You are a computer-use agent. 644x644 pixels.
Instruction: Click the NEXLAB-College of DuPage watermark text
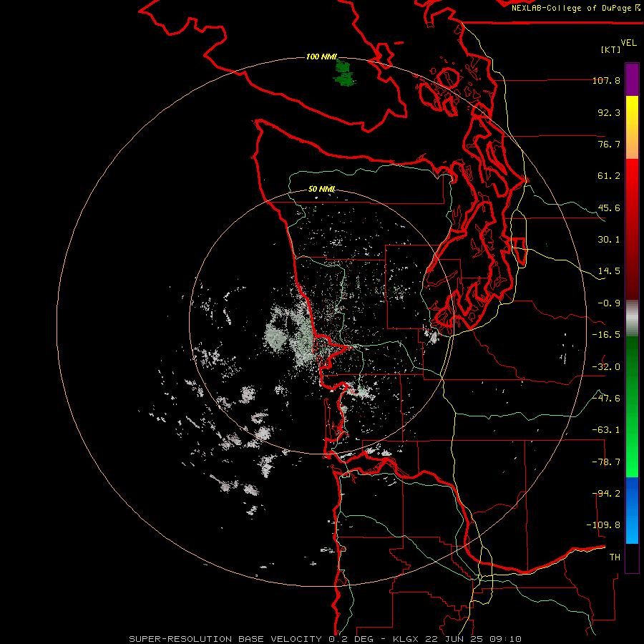coord(576,8)
